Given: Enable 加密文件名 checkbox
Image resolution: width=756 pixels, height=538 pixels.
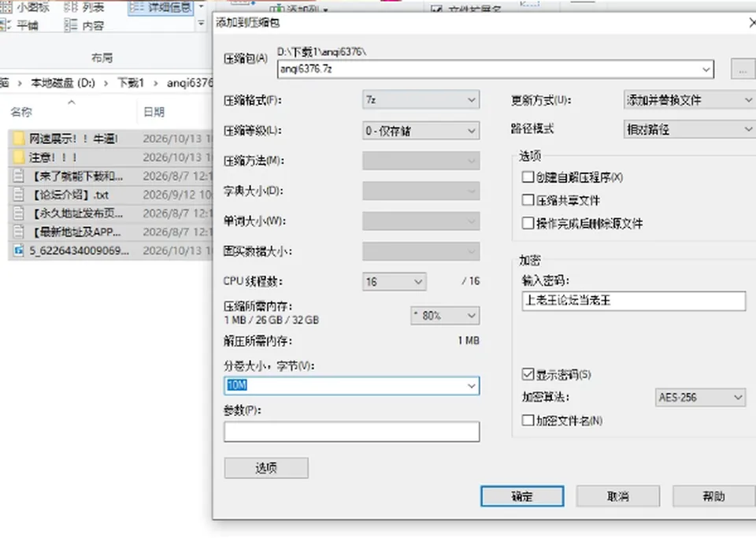Looking at the screenshot, I should pyautogui.click(x=528, y=421).
